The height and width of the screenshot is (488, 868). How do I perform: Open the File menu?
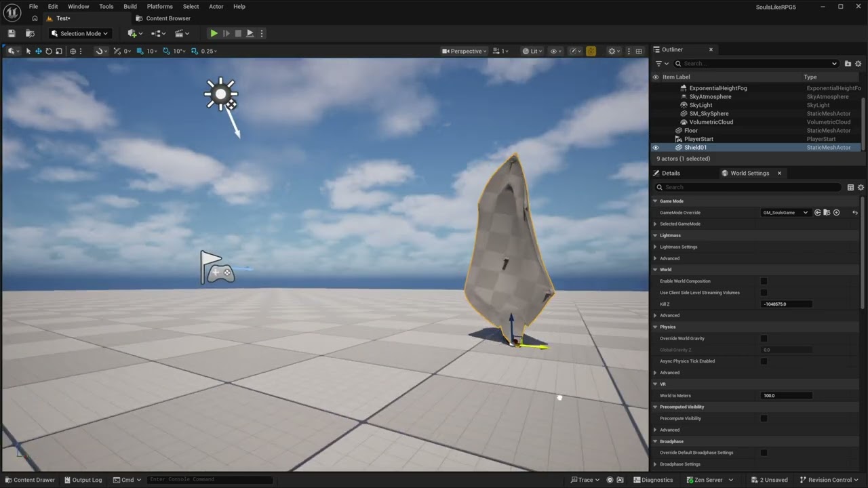click(33, 6)
